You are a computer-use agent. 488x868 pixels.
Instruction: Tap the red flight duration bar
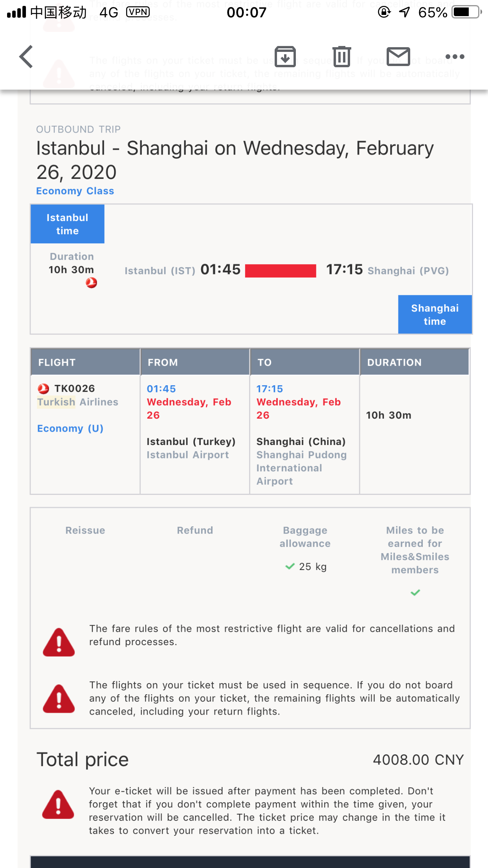click(281, 271)
